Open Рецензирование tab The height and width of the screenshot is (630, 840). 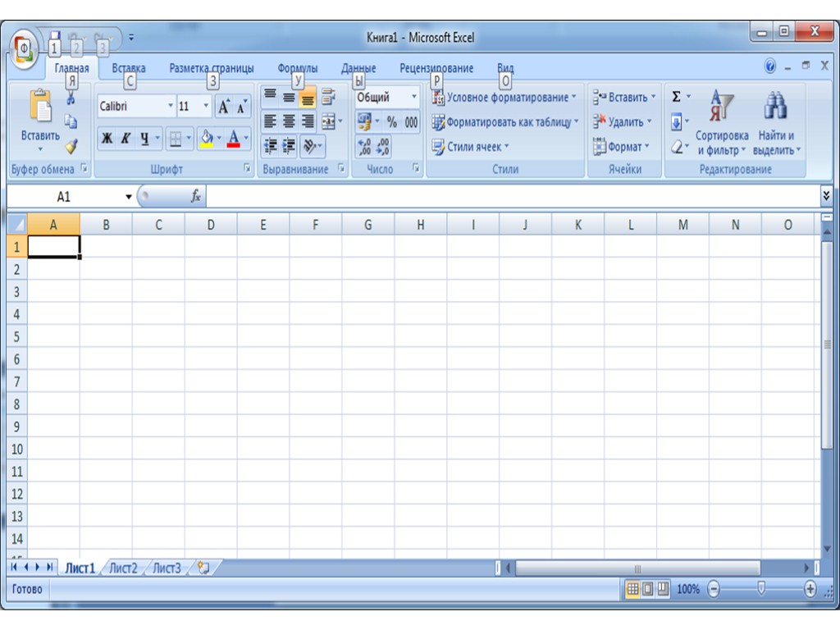(x=436, y=68)
